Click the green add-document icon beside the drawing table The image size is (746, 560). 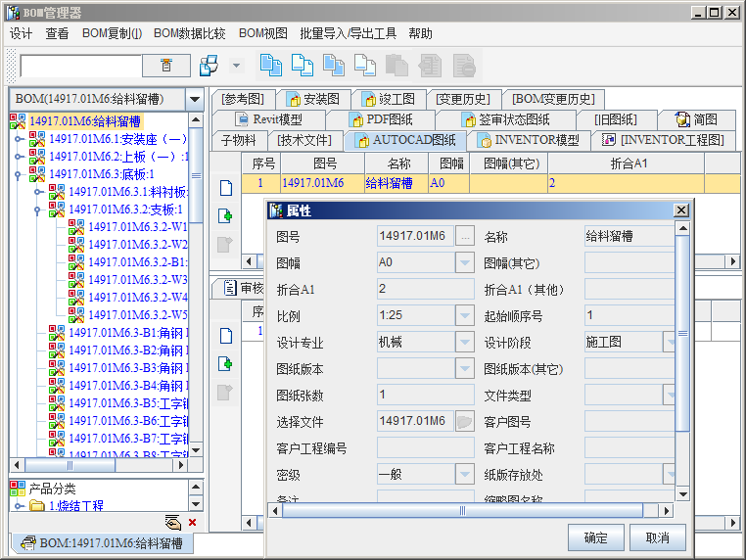tap(225, 216)
